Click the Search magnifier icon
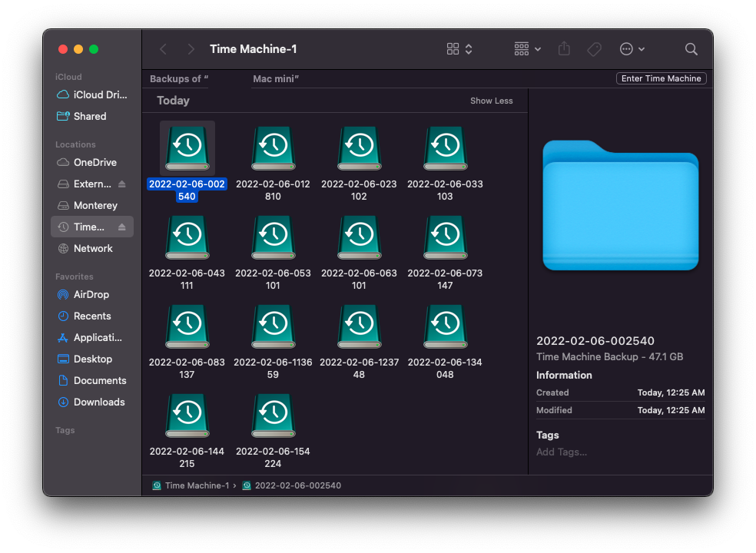The image size is (756, 553). tap(691, 49)
